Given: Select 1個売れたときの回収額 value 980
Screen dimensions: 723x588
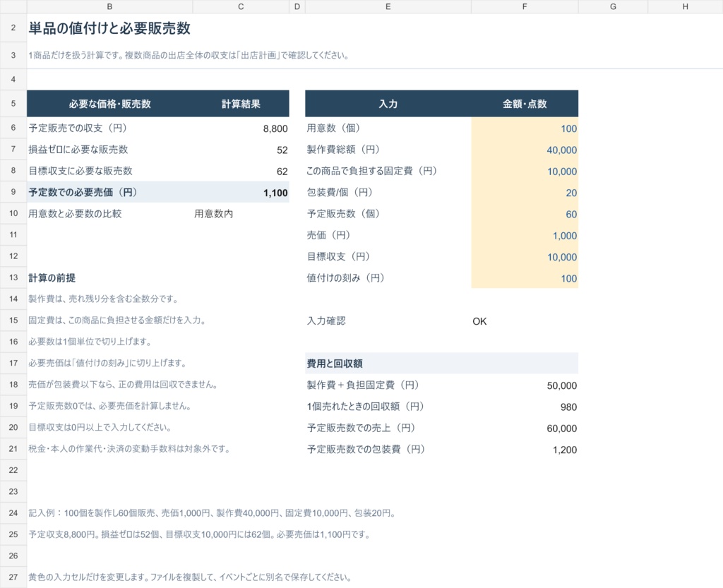Looking at the screenshot, I should (525, 407).
